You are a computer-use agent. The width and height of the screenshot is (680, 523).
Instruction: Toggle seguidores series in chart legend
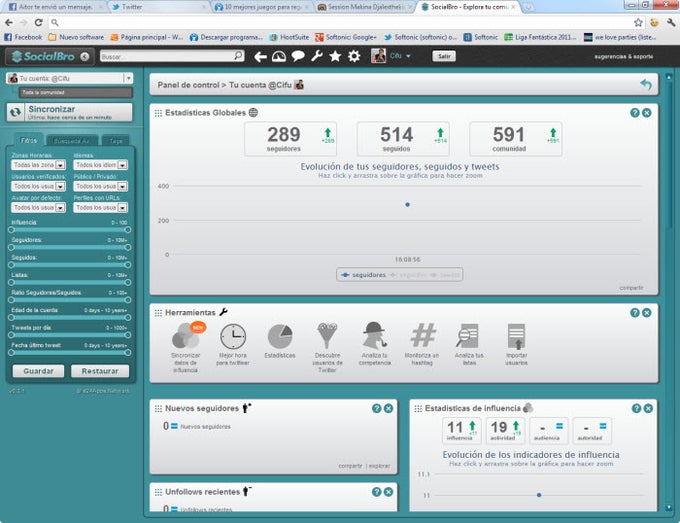(x=363, y=275)
